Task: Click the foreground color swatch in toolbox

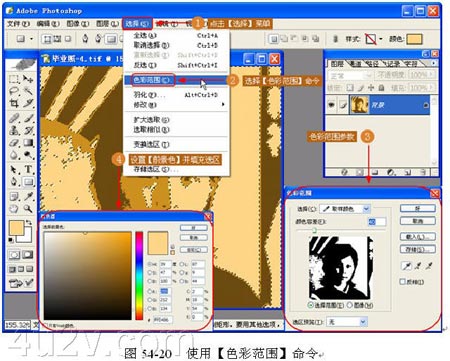Action: tap(16, 228)
